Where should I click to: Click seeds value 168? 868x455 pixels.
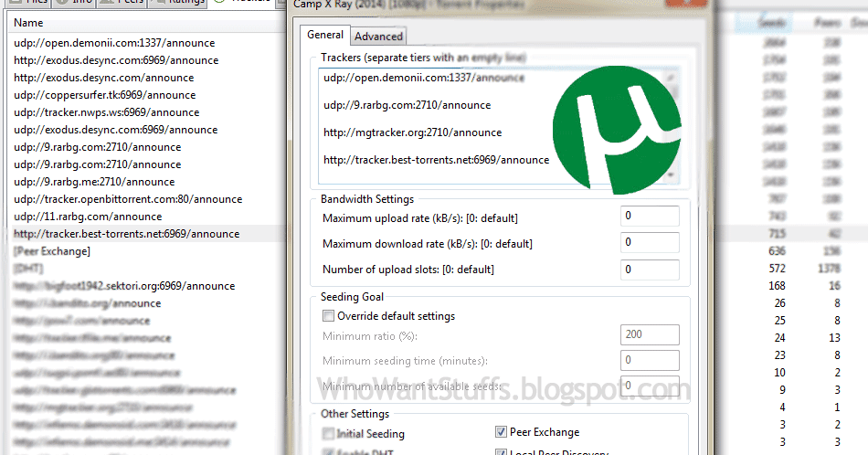[777, 286]
